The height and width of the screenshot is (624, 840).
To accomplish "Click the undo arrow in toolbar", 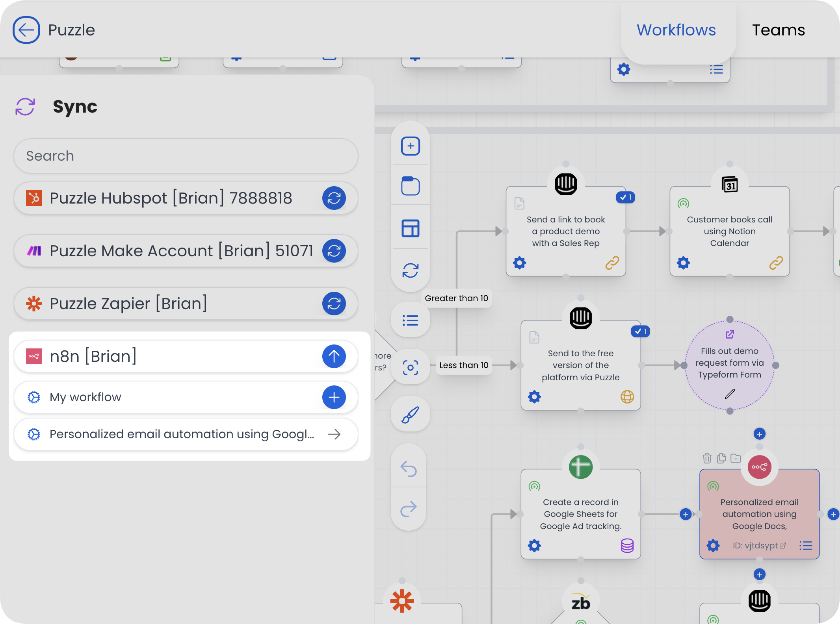I will (x=409, y=468).
